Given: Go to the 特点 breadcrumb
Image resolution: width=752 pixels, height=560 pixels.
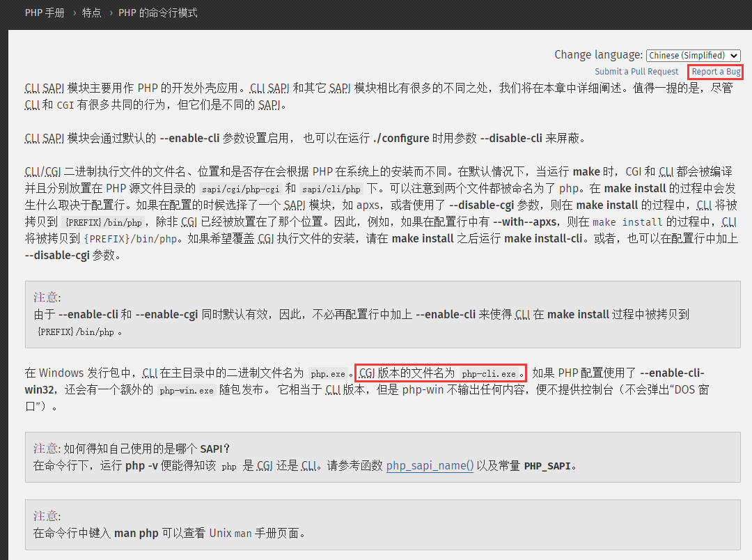Looking at the screenshot, I should click(x=91, y=13).
